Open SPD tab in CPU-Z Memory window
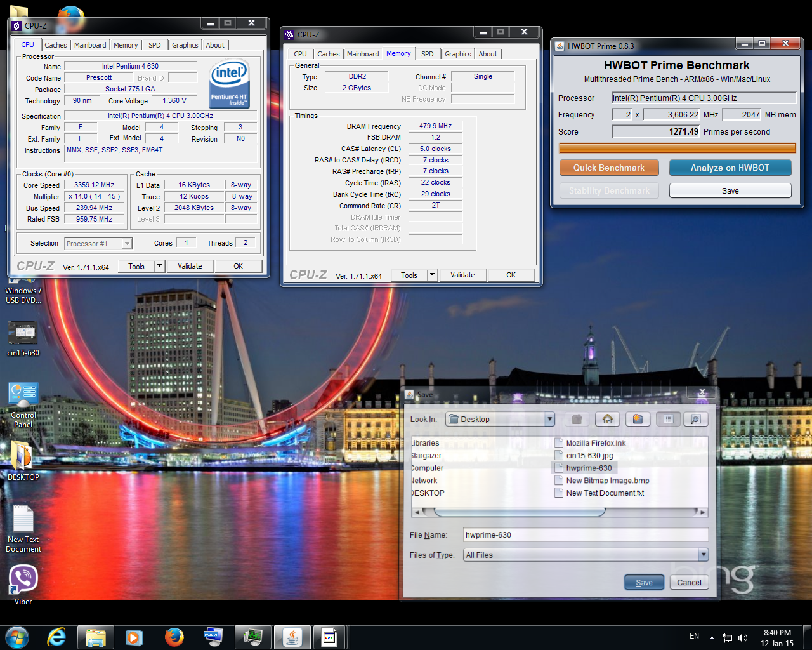This screenshot has height=650, width=812. [x=428, y=54]
